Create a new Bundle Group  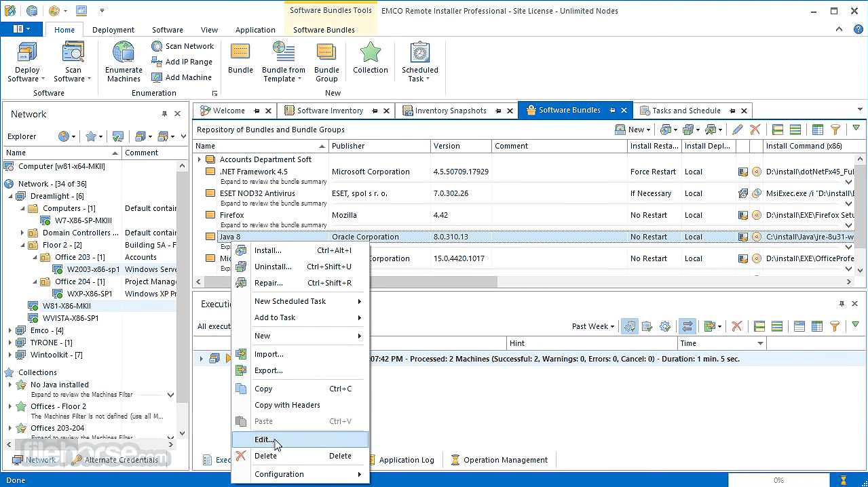coord(326,62)
